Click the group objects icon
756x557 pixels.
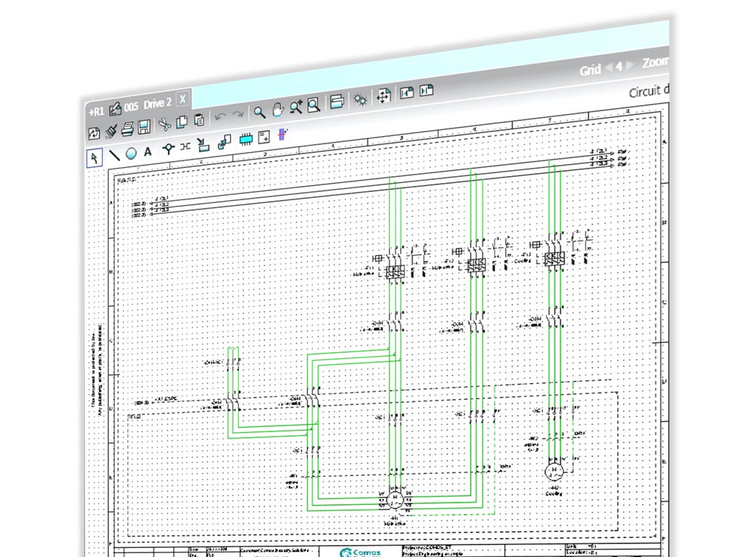point(225,142)
